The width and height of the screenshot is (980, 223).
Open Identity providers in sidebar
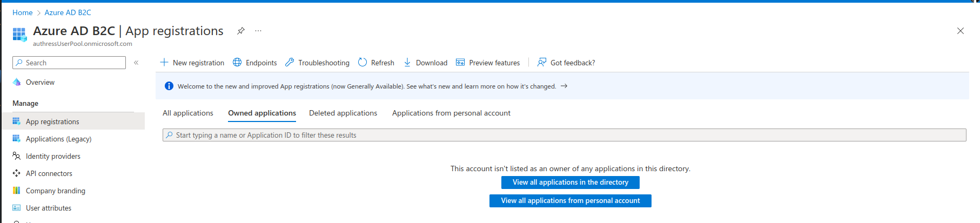(53, 157)
